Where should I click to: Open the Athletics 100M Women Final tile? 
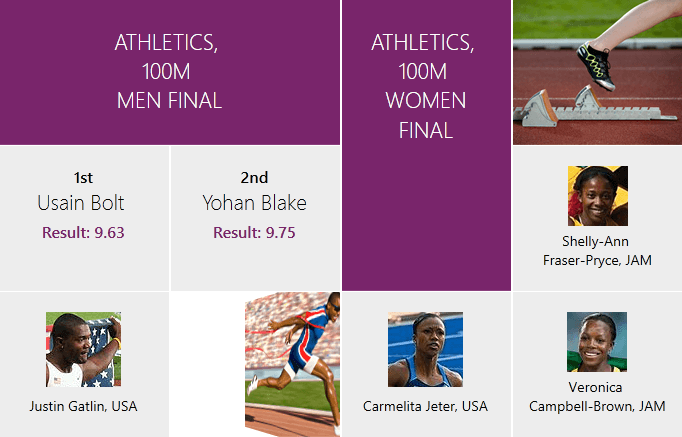(x=426, y=145)
